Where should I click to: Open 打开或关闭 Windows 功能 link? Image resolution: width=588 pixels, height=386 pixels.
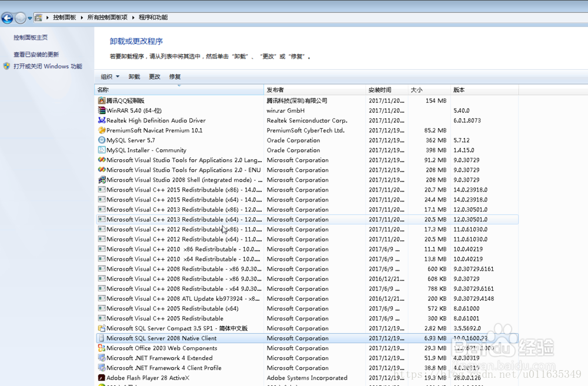click(48, 66)
